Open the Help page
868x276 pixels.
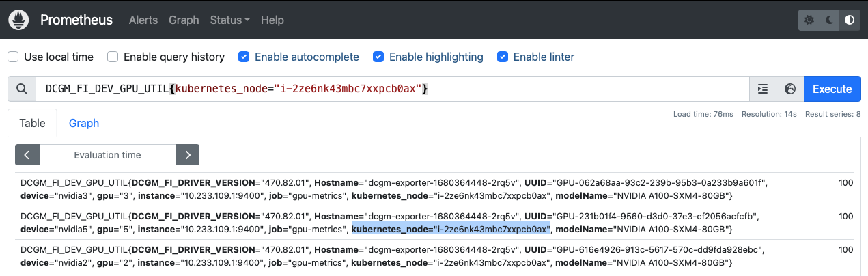[x=272, y=20]
